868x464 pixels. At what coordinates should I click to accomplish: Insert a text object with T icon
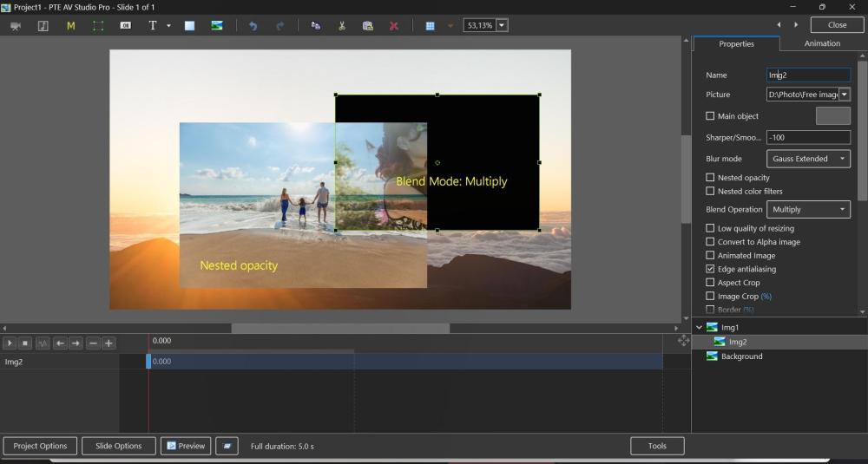pos(153,26)
